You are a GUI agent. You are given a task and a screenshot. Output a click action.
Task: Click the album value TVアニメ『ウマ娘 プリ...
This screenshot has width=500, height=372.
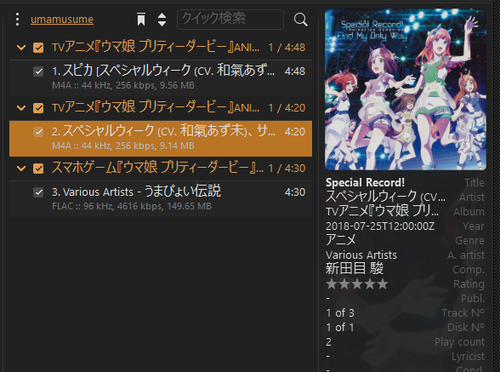click(382, 211)
